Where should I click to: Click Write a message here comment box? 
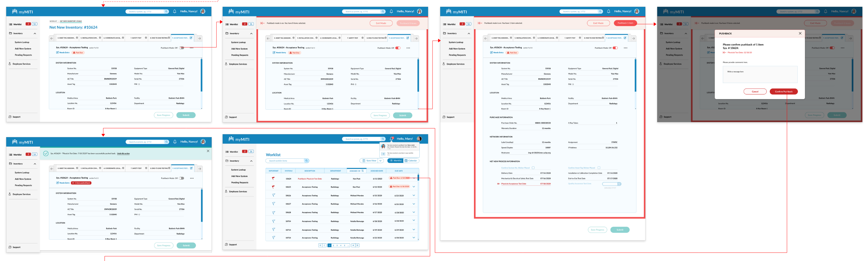(760, 74)
